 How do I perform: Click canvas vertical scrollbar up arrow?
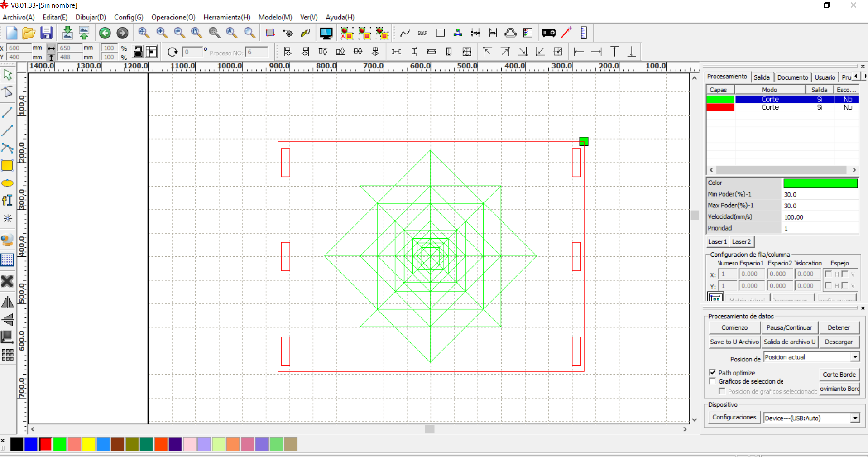[x=695, y=78]
